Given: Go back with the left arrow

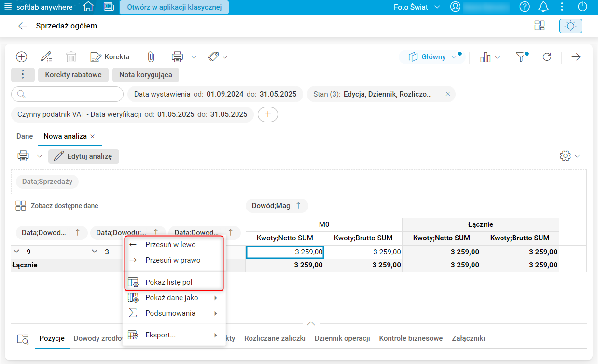Looking at the screenshot, I should 22,26.
